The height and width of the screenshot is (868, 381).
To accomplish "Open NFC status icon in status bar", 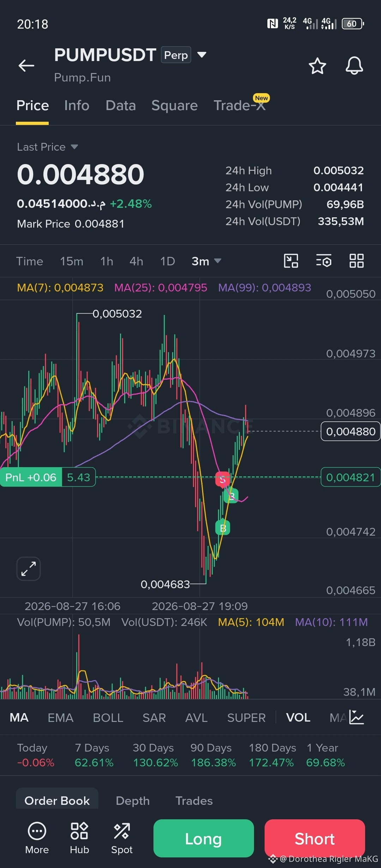I will [272, 24].
